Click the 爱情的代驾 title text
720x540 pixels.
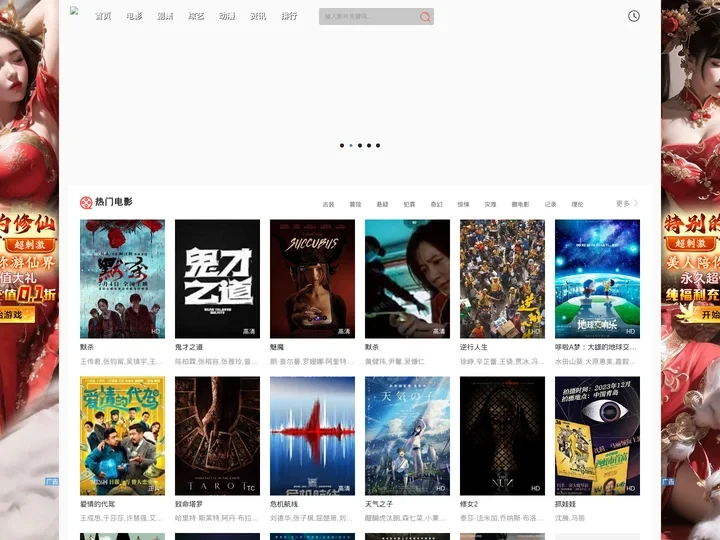(97, 504)
